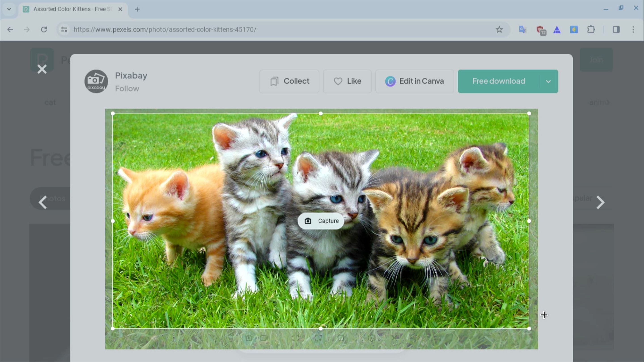Toggle Like on the kitten photo

(347, 81)
